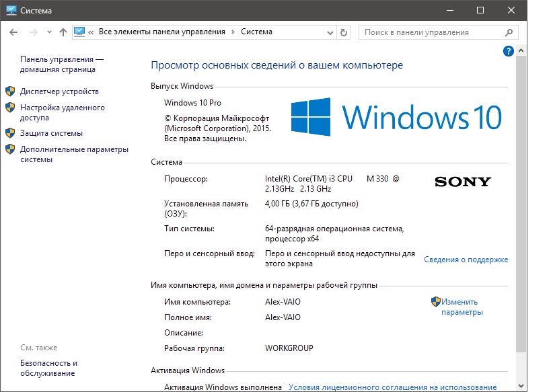Click the Активация Windows выполнена text
Screen dimensions: 551x392
click(x=223, y=387)
